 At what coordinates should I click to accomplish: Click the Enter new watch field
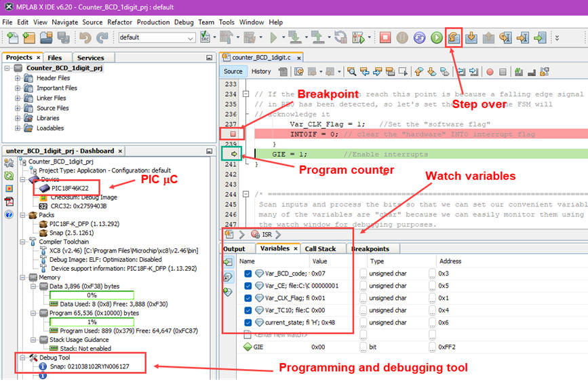[281, 335]
